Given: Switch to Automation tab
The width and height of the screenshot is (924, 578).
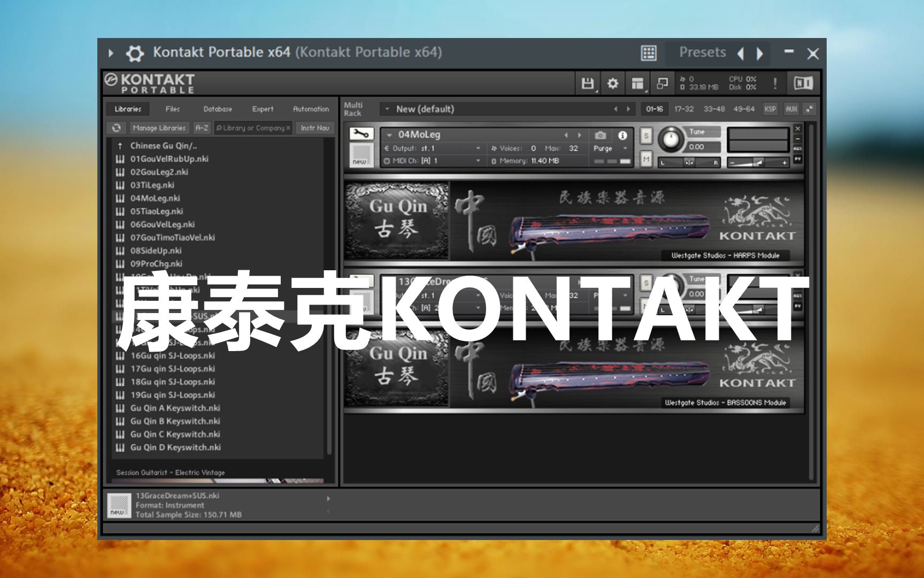Looking at the screenshot, I should pos(311,109).
